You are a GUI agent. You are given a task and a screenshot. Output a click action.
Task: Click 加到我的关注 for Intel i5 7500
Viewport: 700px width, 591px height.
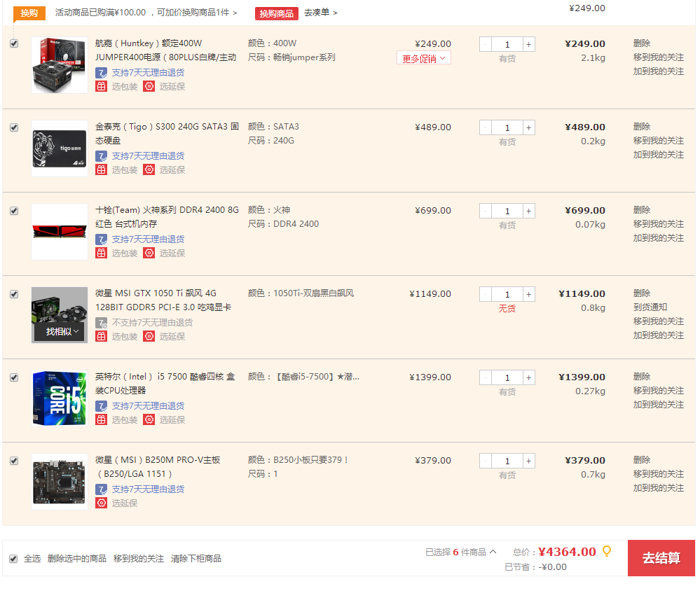[x=659, y=405]
